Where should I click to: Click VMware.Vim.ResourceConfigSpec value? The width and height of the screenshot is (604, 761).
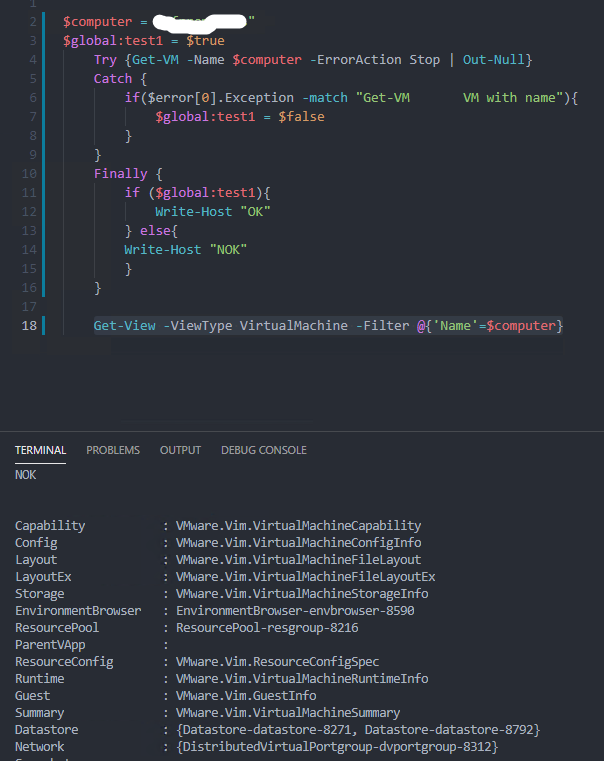(278, 662)
